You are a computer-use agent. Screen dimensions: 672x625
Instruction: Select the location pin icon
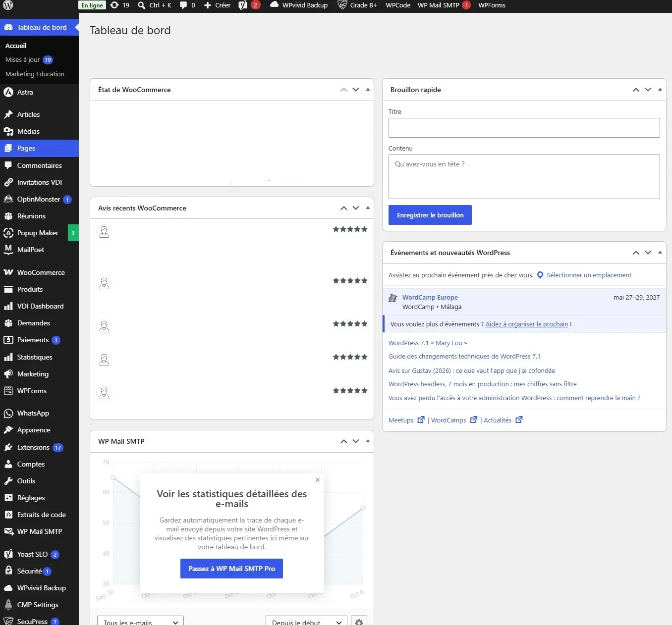540,275
